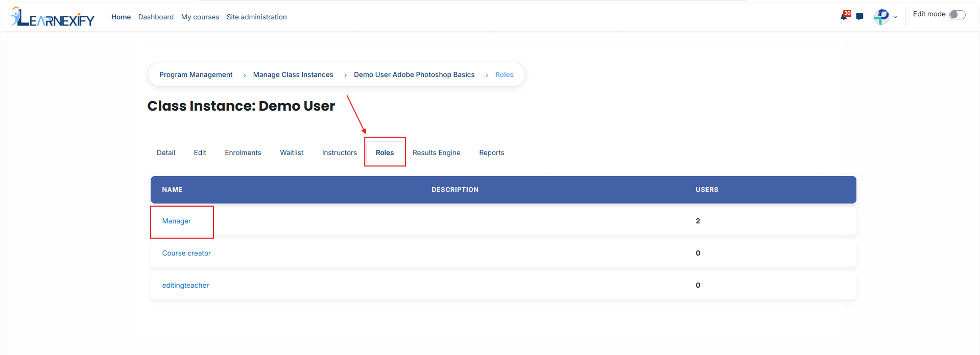Click the Class Instance: Demo User heading
The height and width of the screenshot is (355, 980).
coord(241,106)
